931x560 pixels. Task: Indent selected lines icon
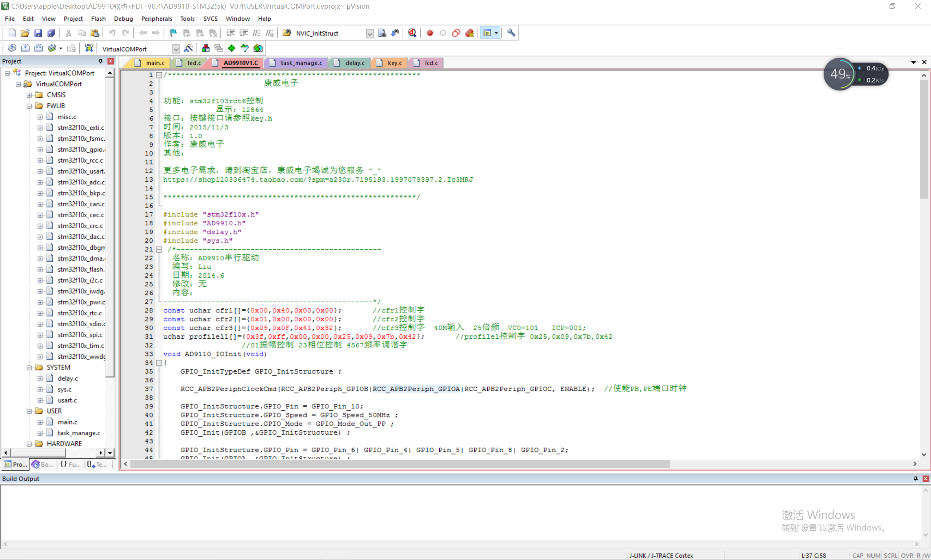230,33
